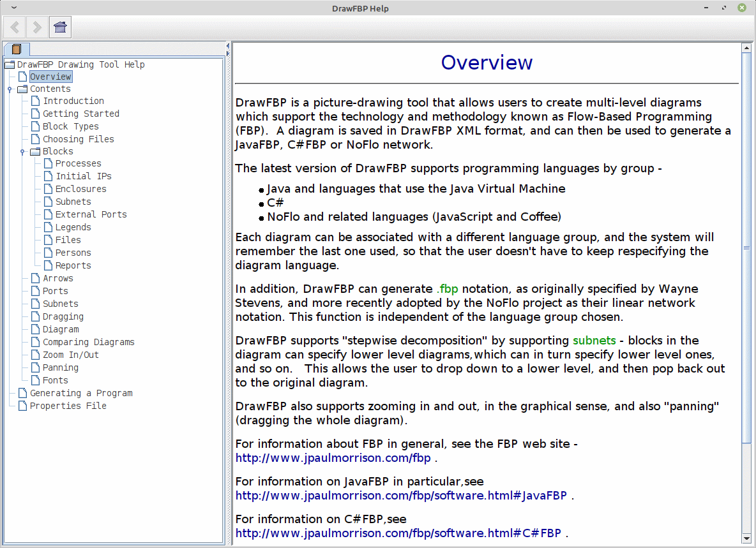Click the page icon beside Arrows
The width and height of the screenshot is (756, 548).
coord(36,278)
